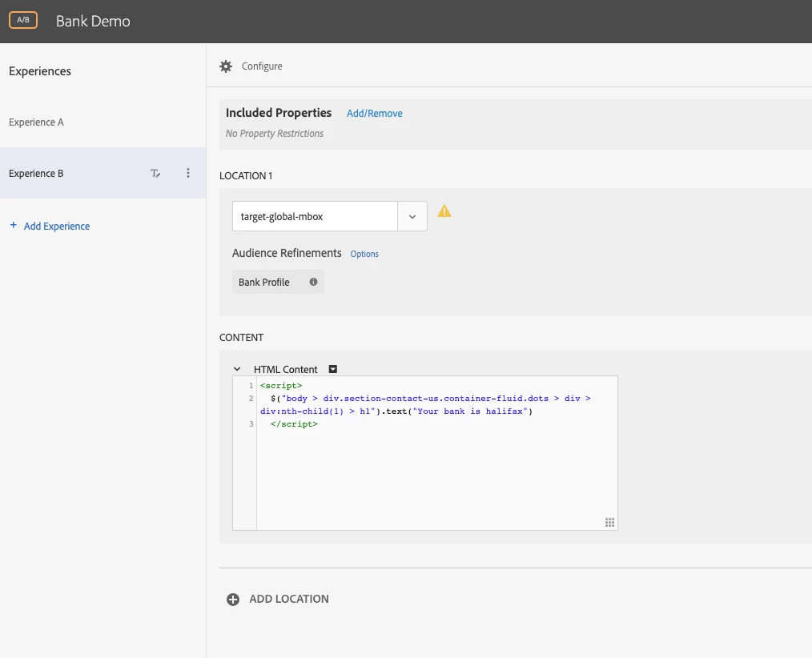The height and width of the screenshot is (658, 812).
Task: Open Audience Refinements Options link
Action: point(364,254)
